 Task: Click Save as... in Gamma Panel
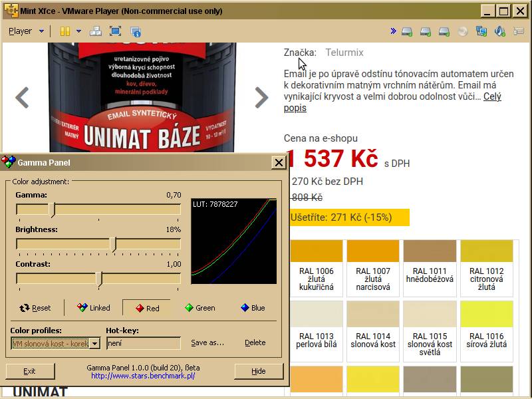pyautogui.click(x=207, y=342)
